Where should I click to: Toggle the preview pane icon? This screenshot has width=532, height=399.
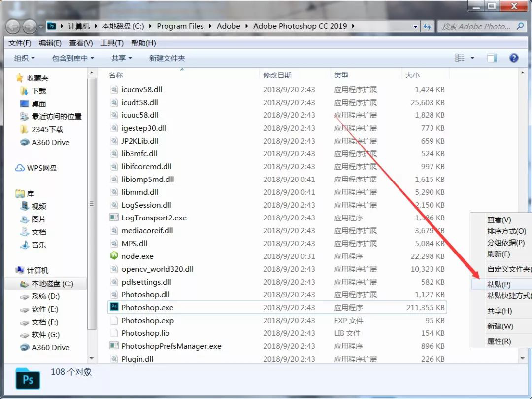click(x=492, y=58)
